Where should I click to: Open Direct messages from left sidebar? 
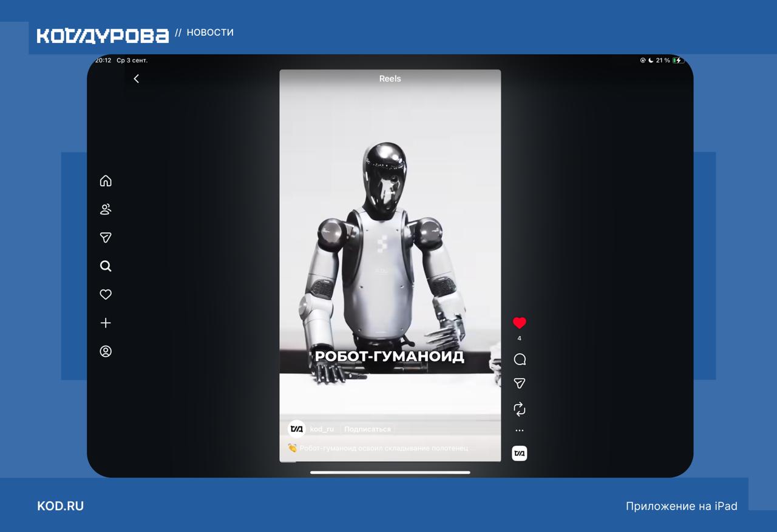click(106, 238)
